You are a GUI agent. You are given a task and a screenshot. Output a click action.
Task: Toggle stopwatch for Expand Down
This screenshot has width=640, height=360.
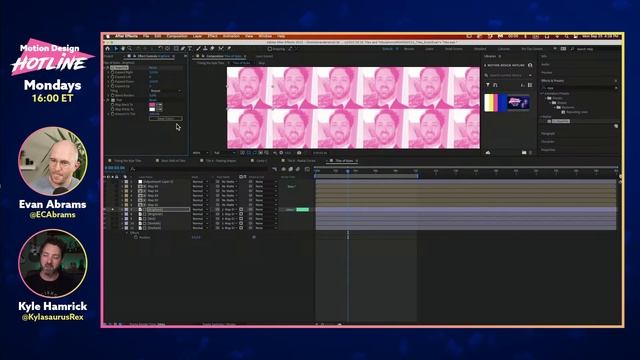[112, 82]
